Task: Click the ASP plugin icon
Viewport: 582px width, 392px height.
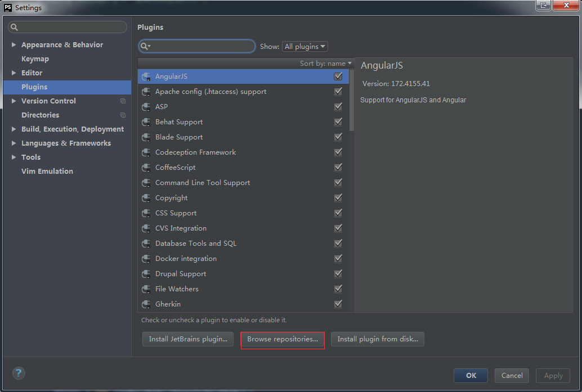Action: pos(146,107)
